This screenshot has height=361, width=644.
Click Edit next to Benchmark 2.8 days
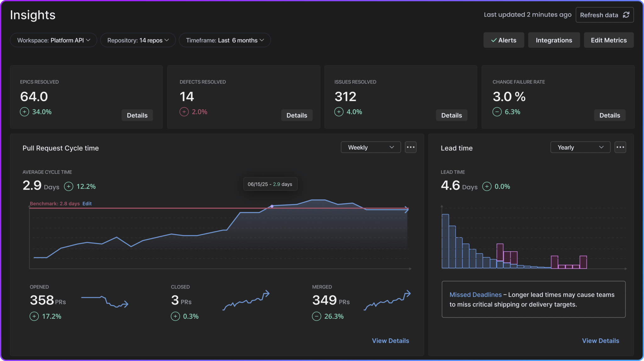click(x=87, y=204)
